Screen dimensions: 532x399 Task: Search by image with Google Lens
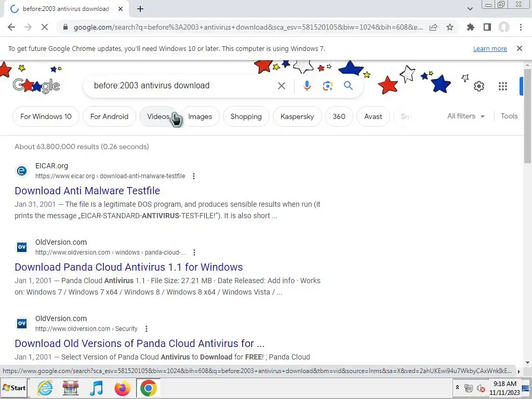coord(327,86)
